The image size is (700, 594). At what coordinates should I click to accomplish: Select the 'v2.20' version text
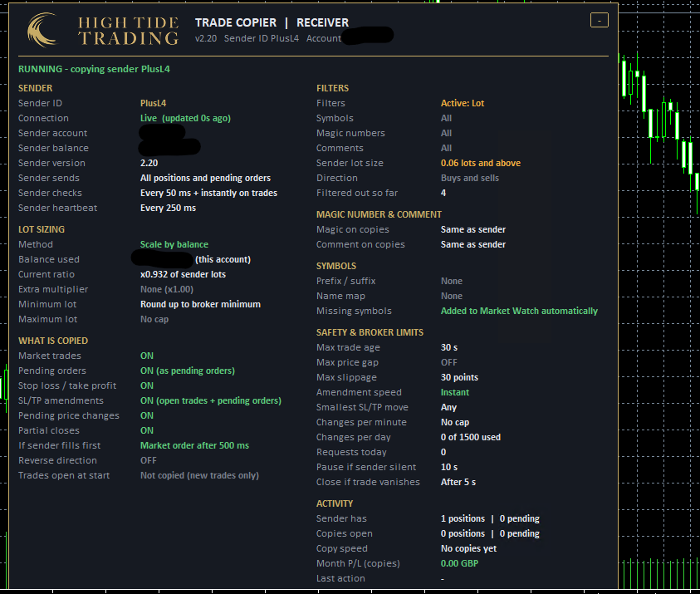click(206, 38)
